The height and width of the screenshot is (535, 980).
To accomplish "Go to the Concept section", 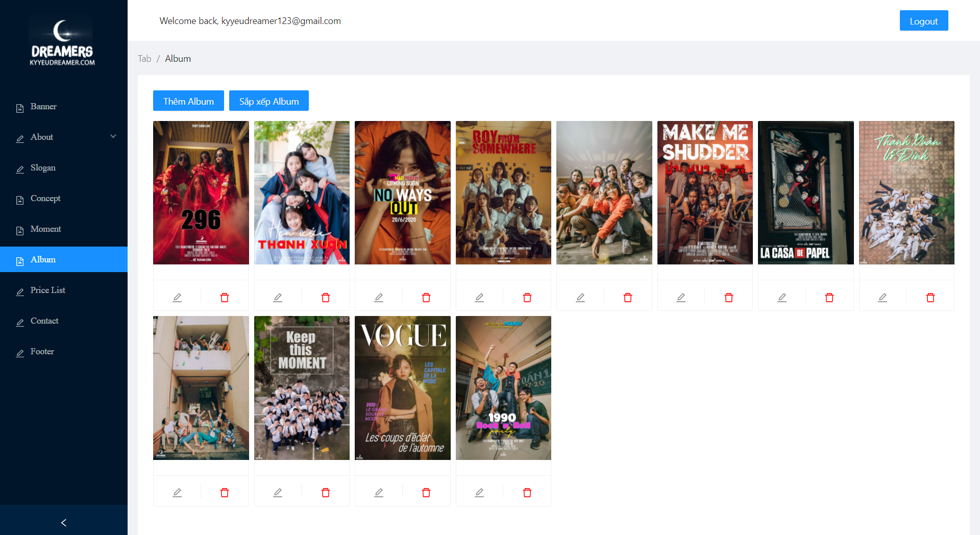I will (x=64, y=198).
